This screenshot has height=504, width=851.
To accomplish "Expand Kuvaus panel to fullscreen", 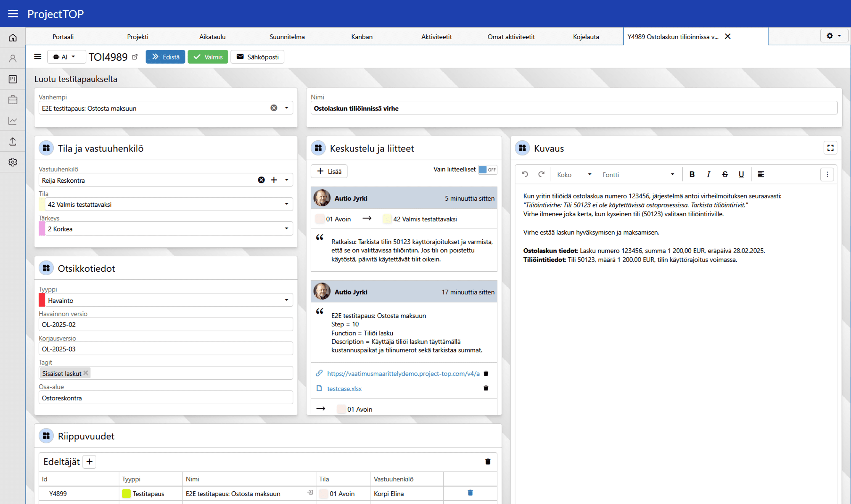I will tap(830, 148).
